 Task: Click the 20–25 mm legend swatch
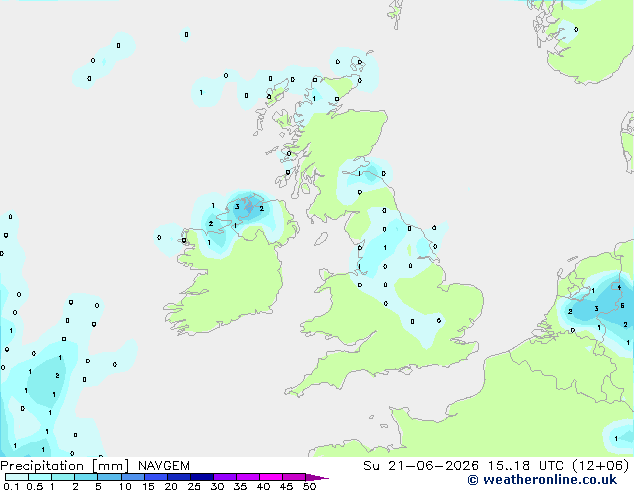coord(178,477)
